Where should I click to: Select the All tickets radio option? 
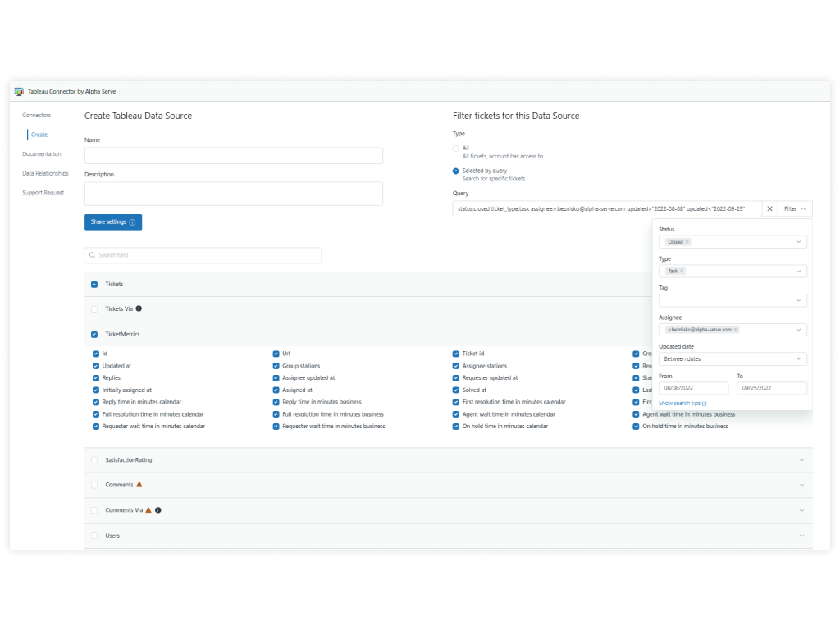pos(455,148)
